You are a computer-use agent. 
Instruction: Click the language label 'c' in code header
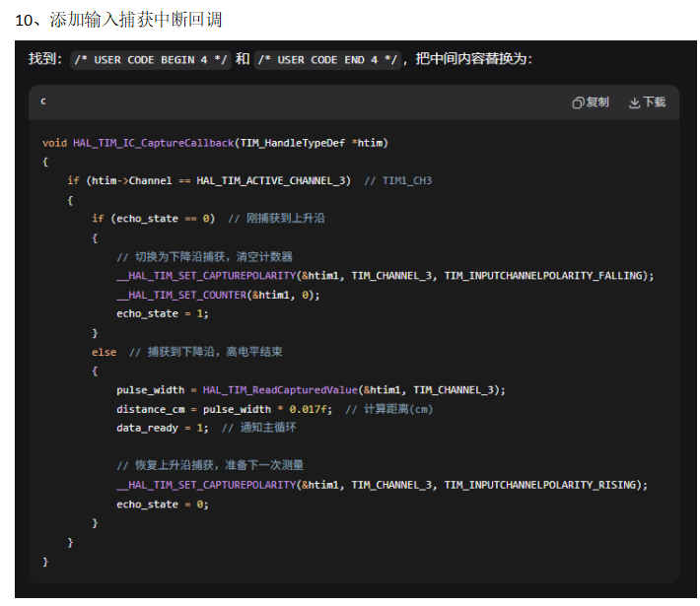click(43, 101)
